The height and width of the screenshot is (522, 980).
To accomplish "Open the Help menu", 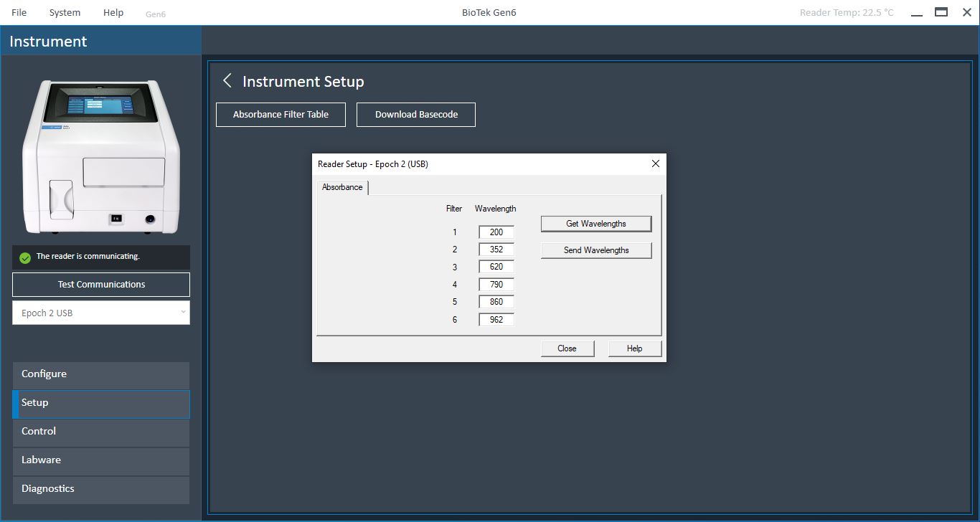I will click(113, 12).
